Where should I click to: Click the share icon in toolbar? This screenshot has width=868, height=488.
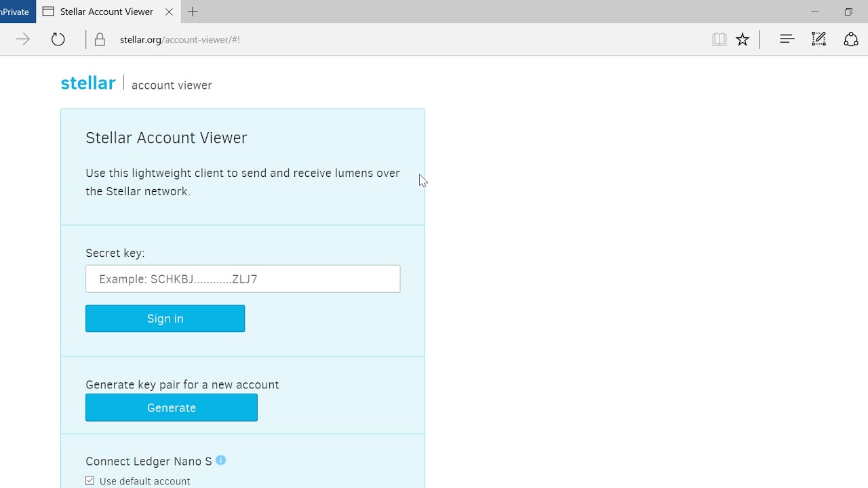(x=851, y=39)
